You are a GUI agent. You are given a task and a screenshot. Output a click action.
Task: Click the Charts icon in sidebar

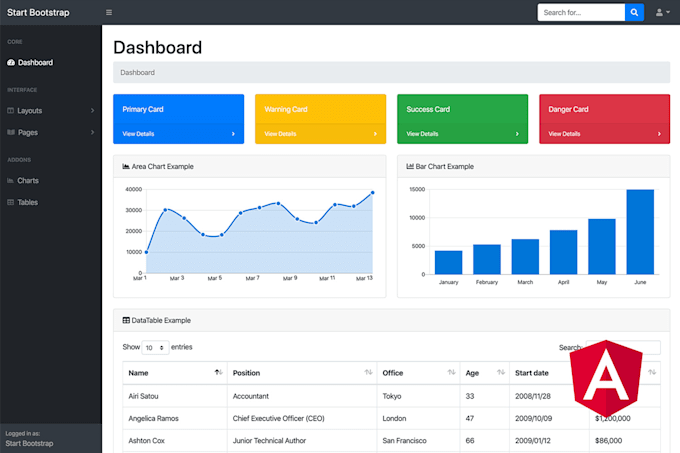pyautogui.click(x=11, y=181)
